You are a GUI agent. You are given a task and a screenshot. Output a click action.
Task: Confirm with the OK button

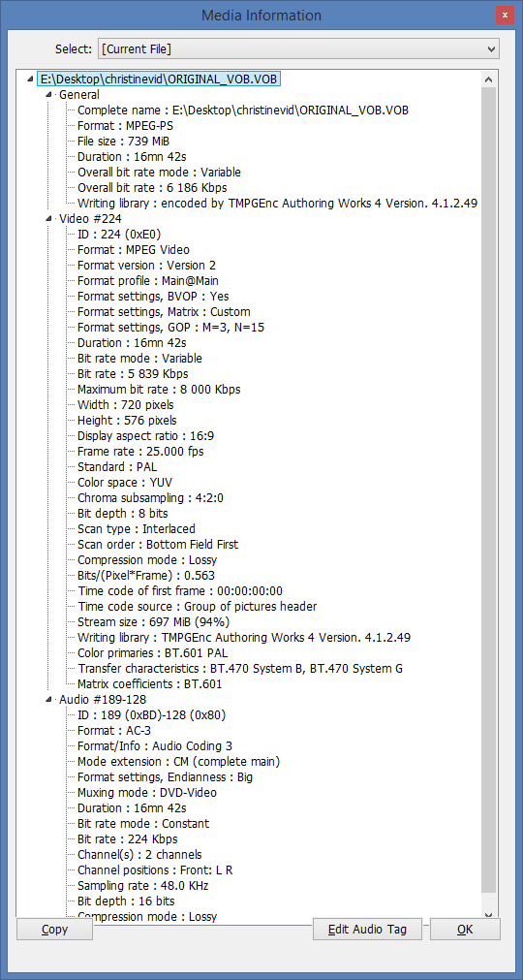pos(465,930)
